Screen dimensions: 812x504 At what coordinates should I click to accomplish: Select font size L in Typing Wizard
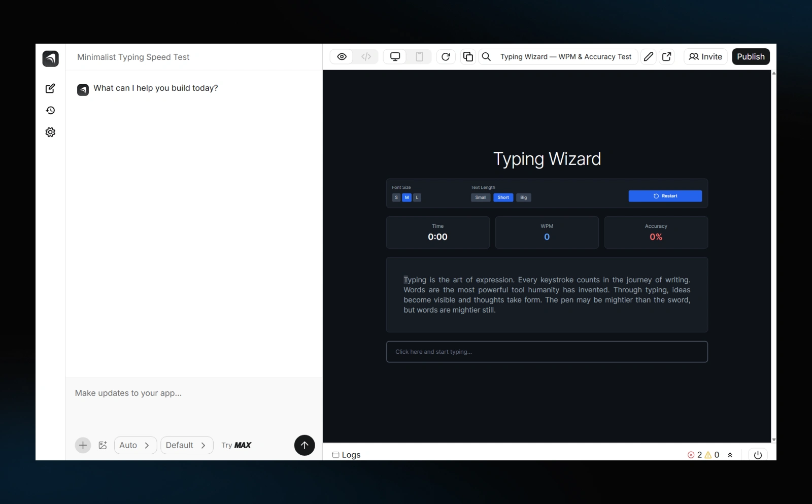pos(417,197)
